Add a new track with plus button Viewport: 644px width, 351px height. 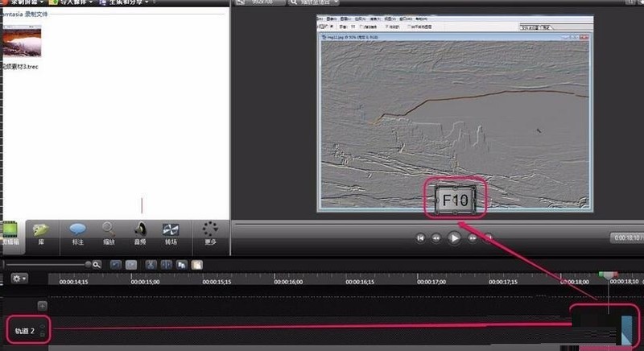(x=42, y=305)
